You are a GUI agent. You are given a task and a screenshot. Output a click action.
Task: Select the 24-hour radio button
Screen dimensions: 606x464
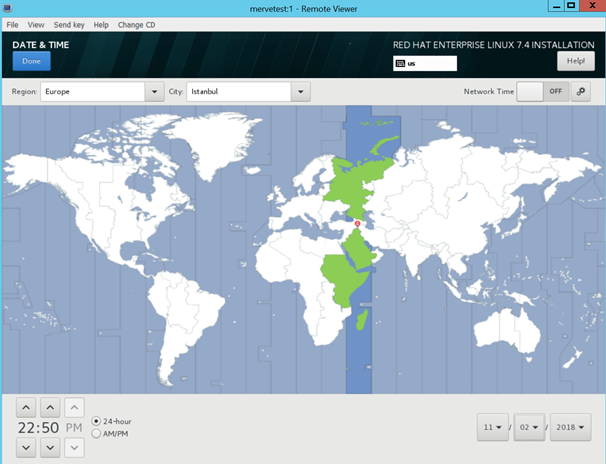[96, 421]
